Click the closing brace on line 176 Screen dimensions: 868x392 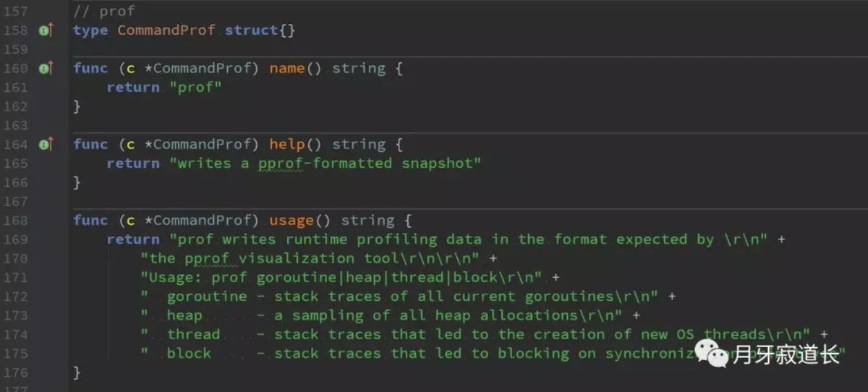point(77,372)
